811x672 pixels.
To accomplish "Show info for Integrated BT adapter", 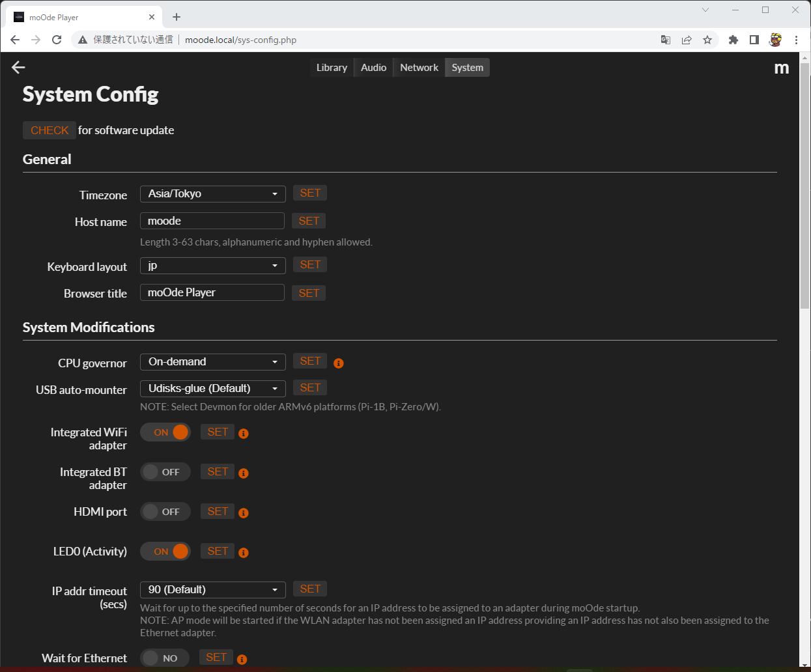I will [x=244, y=473].
